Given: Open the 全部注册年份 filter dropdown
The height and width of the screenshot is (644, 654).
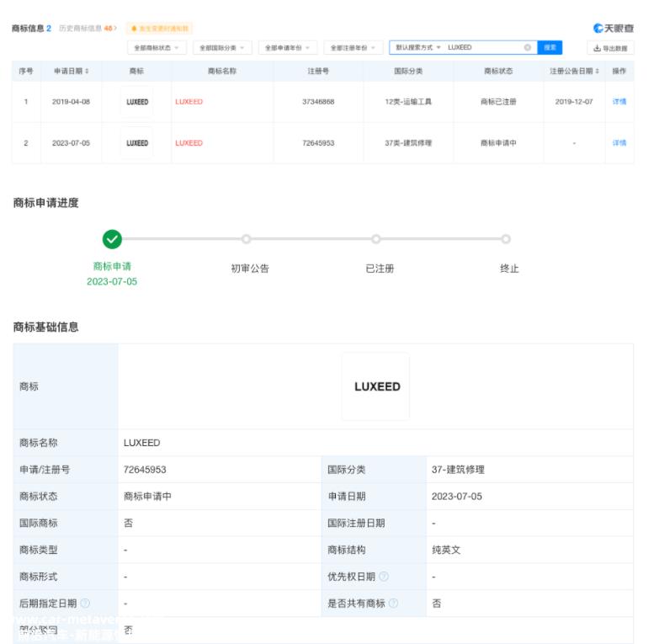Looking at the screenshot, I should click(354, 48).
